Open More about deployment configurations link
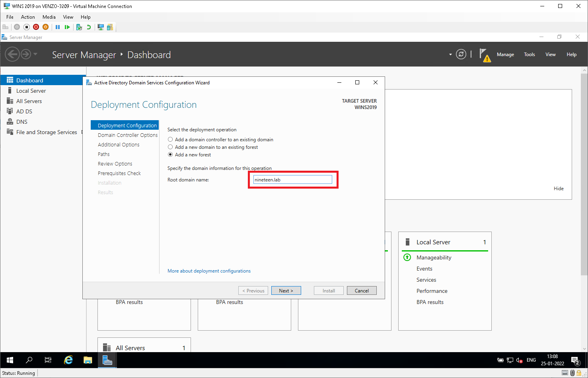The height and width of the screenshot is (378, 588). tap(209, 271)
